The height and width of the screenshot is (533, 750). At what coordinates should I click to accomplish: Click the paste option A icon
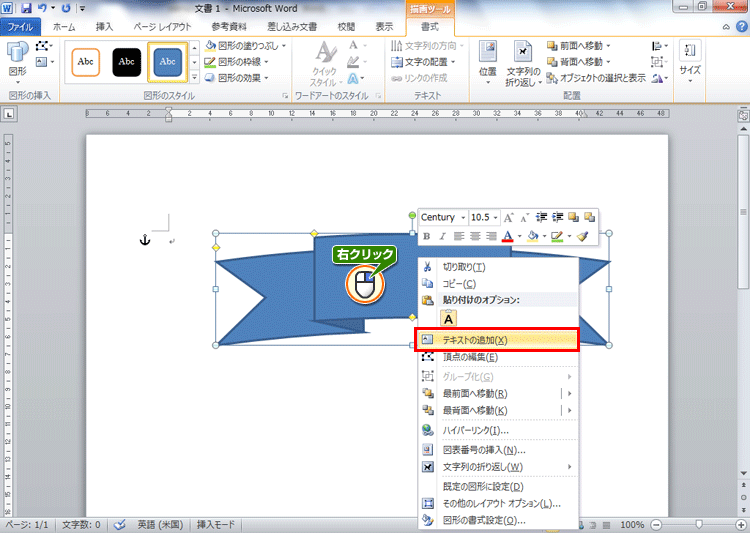[x=448, y=318]
